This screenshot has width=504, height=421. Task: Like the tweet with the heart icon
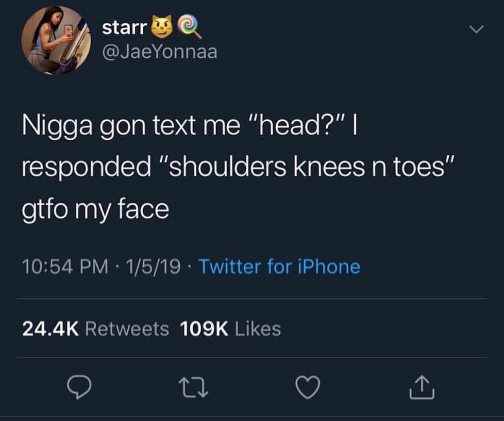click(308, 387)
